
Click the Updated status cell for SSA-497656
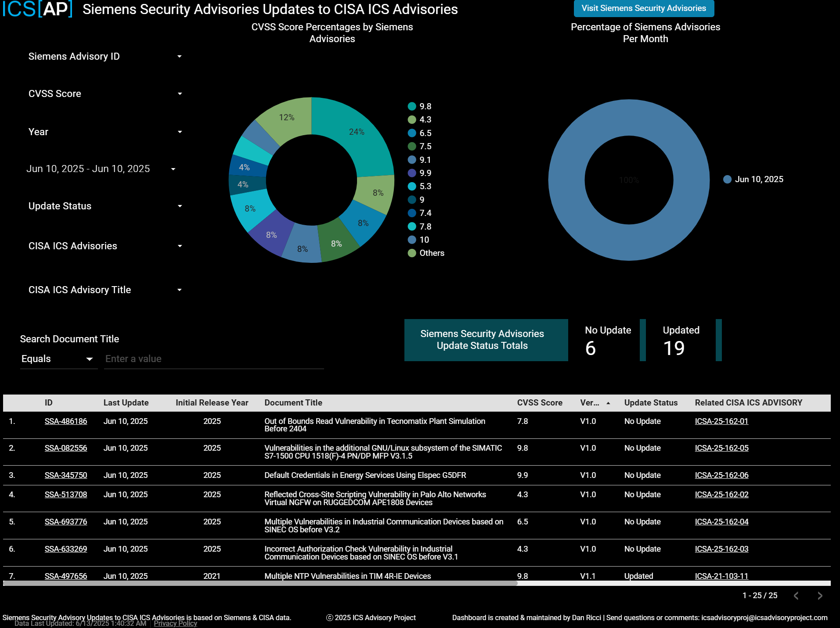(638, 576)
